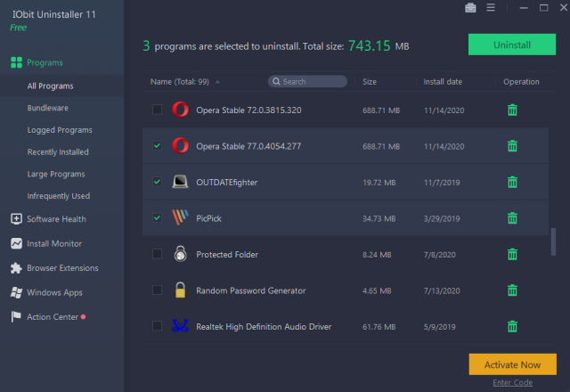Click trash icon for Random Password Generator

click(x=512, y=290)
